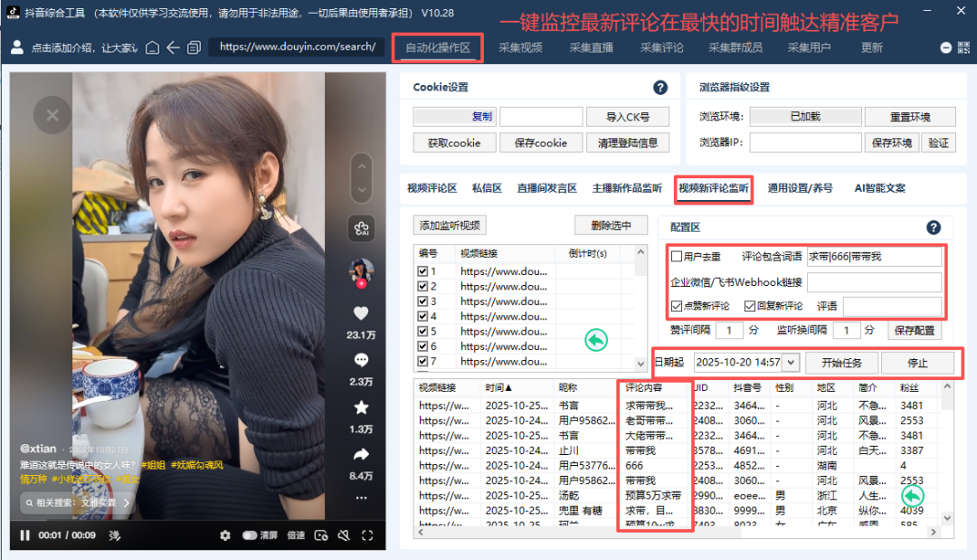Focus the 浏览器IP input field

806,143
